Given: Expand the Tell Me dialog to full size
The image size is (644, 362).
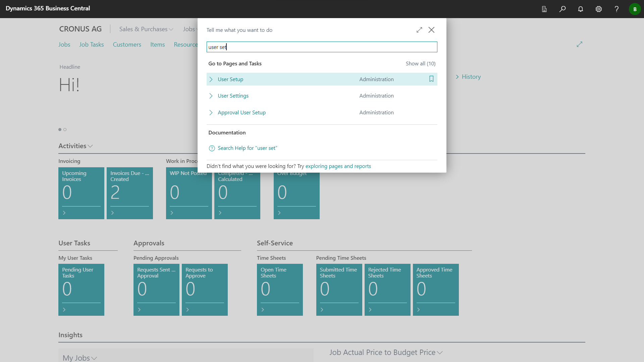Looking at the screenshot, I should click(419, 30).
